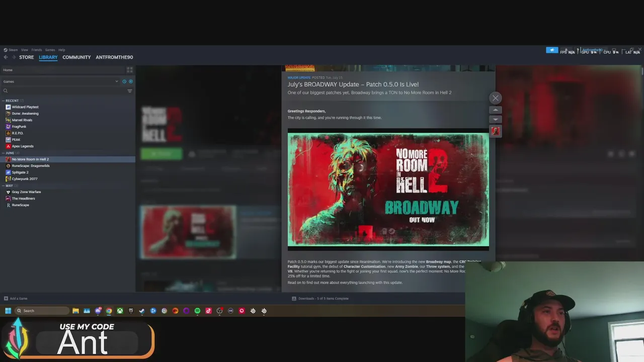Close the patch notes overlay
This screenshot has width=644, height=362.
pyautogui.click(x=496, y=98)
